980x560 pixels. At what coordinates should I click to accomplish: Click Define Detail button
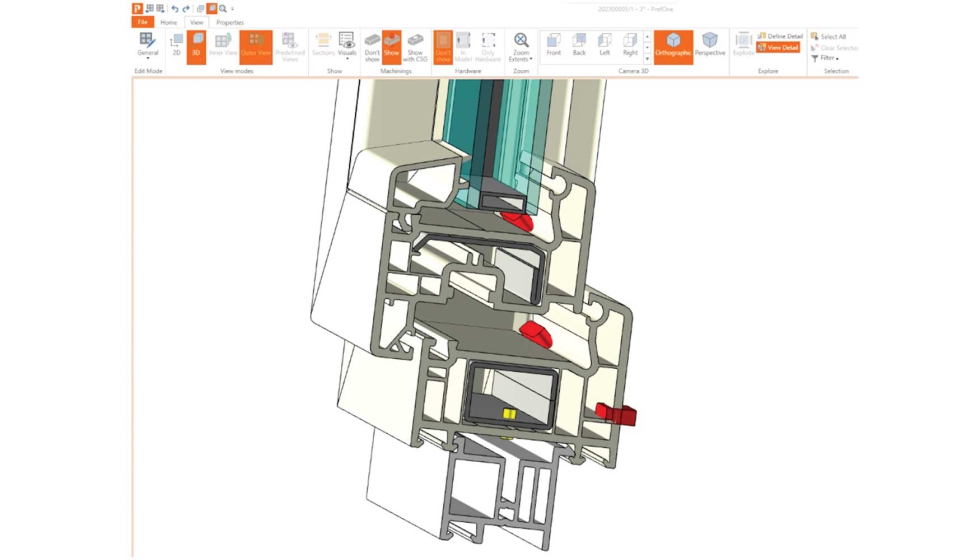779,36
